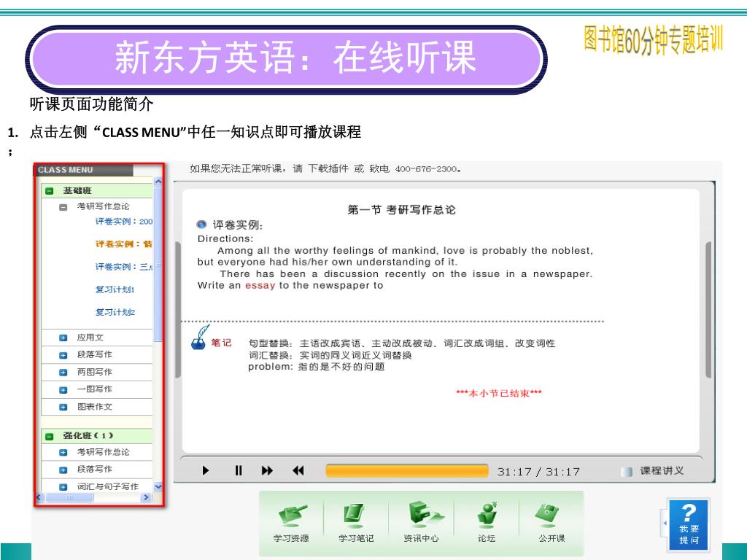Expand 段落写作 under 基础班
747x560 pixels.
click(x=63, y=355)
